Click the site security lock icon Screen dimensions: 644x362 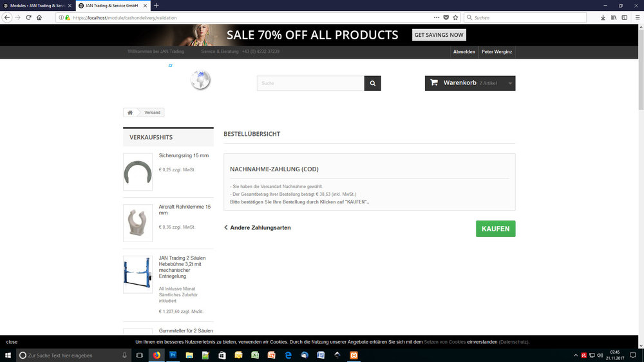[68, 17]
